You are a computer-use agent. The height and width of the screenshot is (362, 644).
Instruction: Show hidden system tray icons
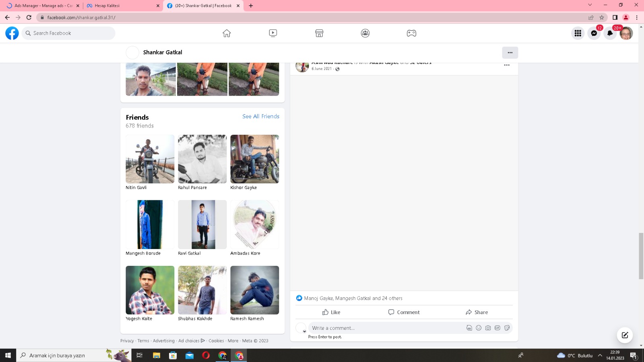pyautogui.click(x=600, y=355)
